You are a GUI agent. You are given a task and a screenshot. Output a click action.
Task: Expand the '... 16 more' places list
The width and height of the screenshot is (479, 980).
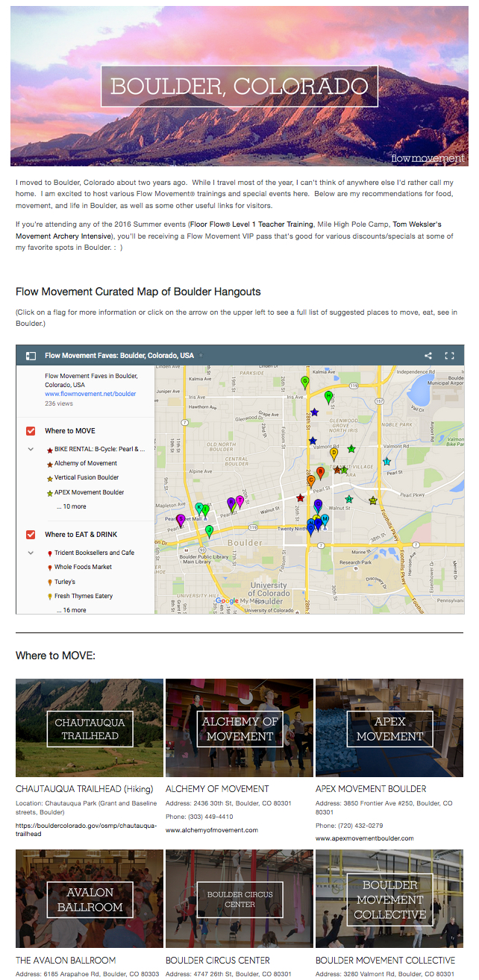coord(71,610)
